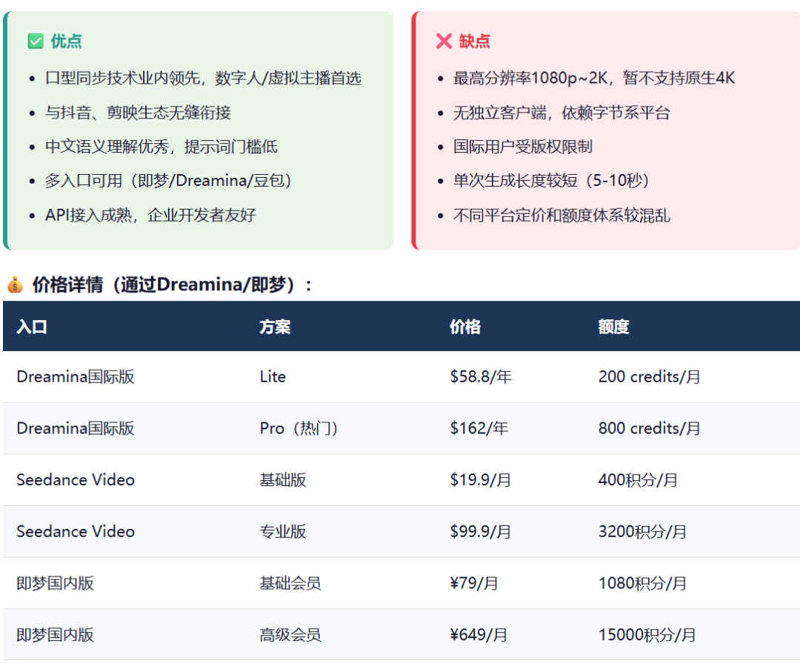Select the bullet about 口型同步技术业内领先
The height and width of the screenshot is (672, 800).
click(x=203, y=78)
